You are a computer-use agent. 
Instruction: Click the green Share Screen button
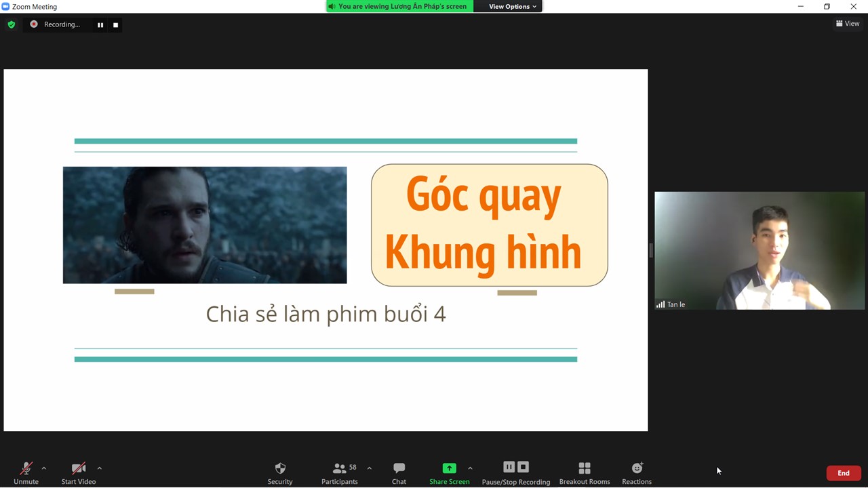pos(449,472)
